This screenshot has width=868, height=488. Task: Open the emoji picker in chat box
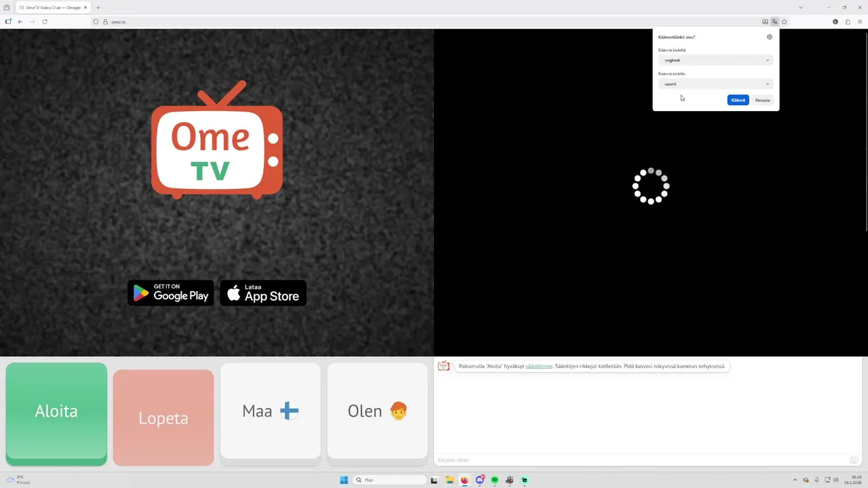(x=854, y=460)
